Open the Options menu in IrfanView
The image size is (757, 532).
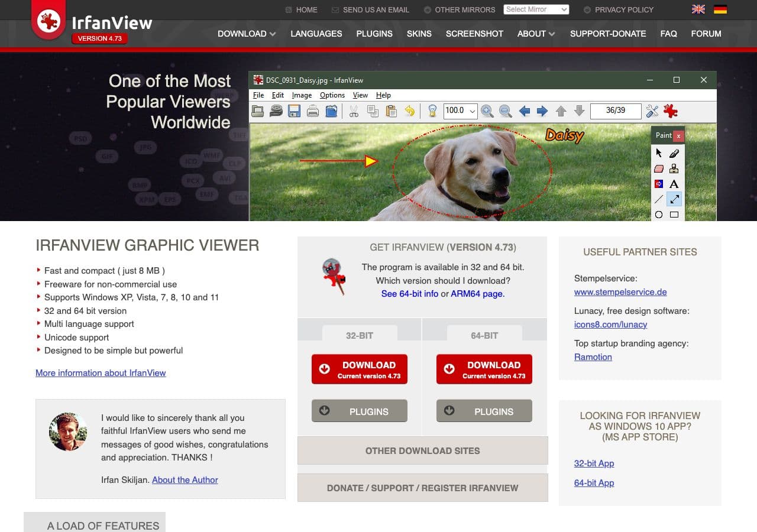[x=332, y=95]
